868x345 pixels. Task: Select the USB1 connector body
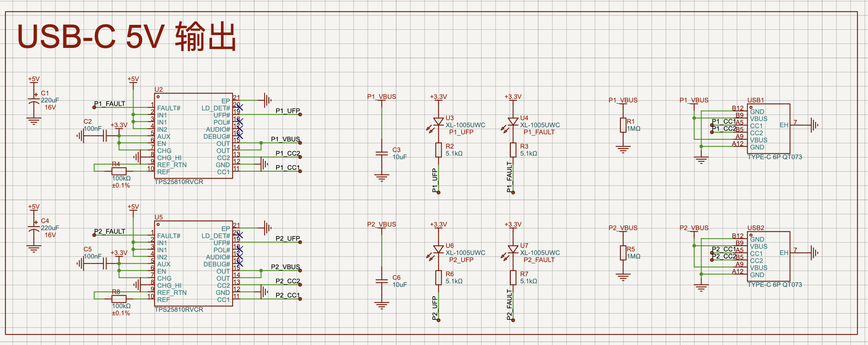click(769, 129)
